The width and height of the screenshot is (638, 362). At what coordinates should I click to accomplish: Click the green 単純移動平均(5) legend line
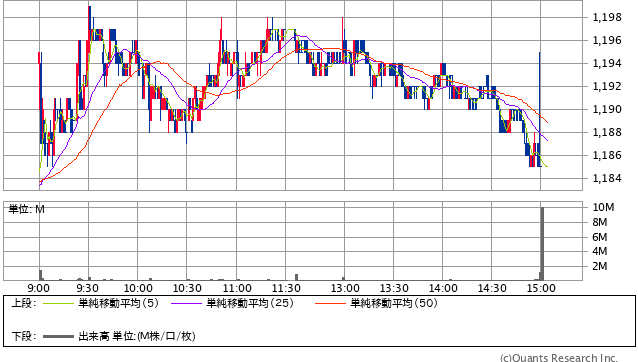click(x=58, y=303)
